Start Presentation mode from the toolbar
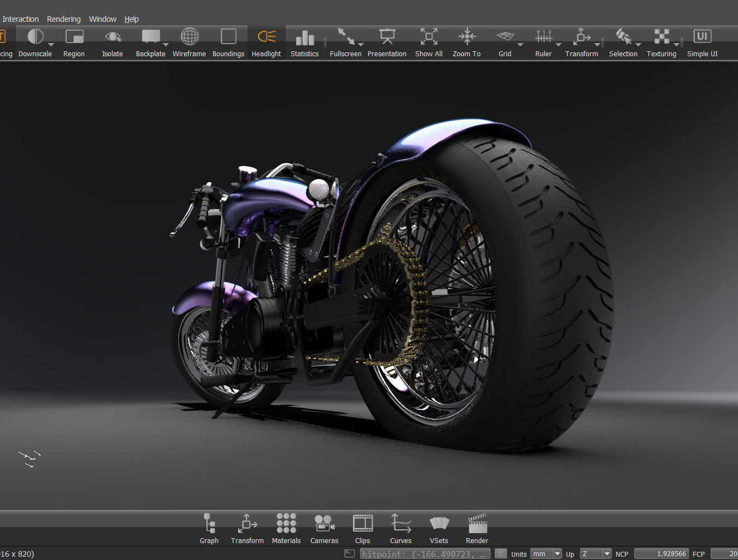This screenshot has height=560, width=738. (387, 37)
